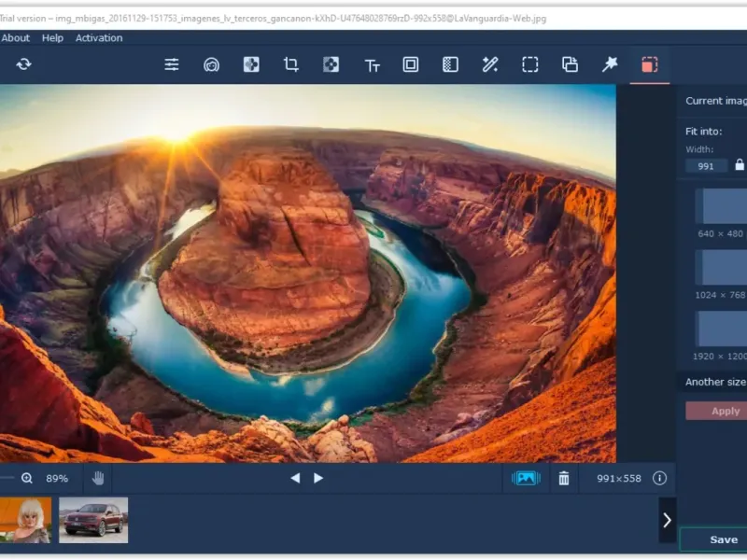Open the color adjustment sliders tool
The height and width of the screenshot is (560, 747).
point(172,64)
